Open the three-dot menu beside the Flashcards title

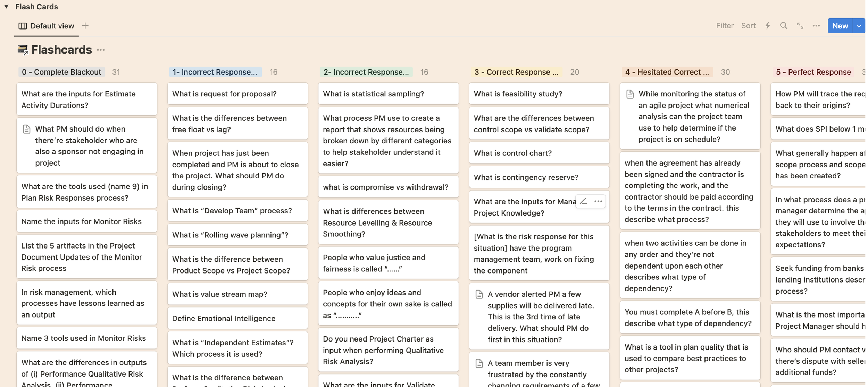coord(101,50)
